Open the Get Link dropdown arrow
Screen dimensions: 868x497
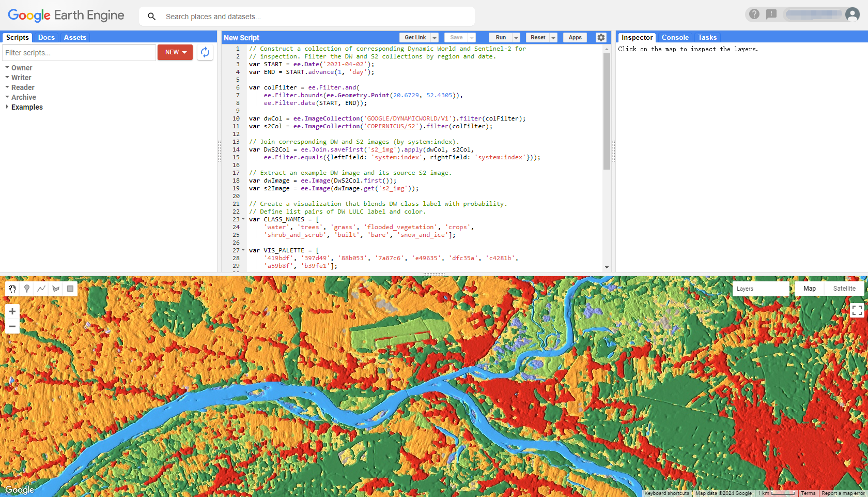tap(435, 38)
